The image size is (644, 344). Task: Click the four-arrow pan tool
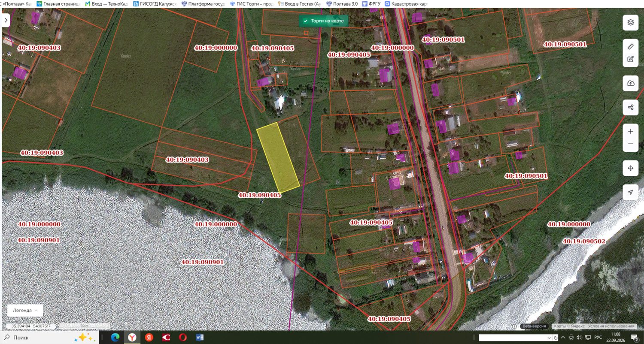click(630, 168)
